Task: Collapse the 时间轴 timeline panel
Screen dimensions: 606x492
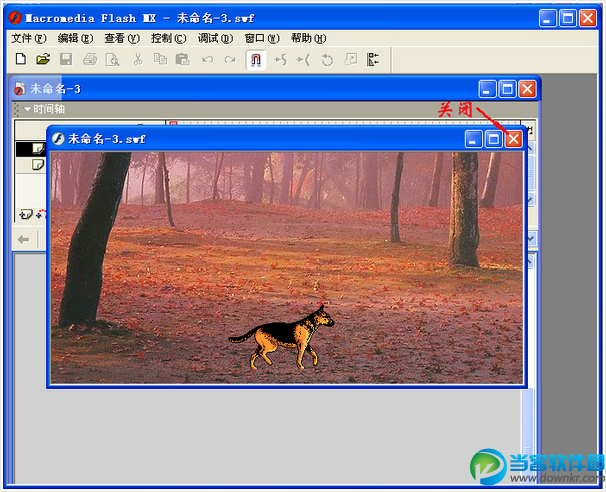Action: 27,109
